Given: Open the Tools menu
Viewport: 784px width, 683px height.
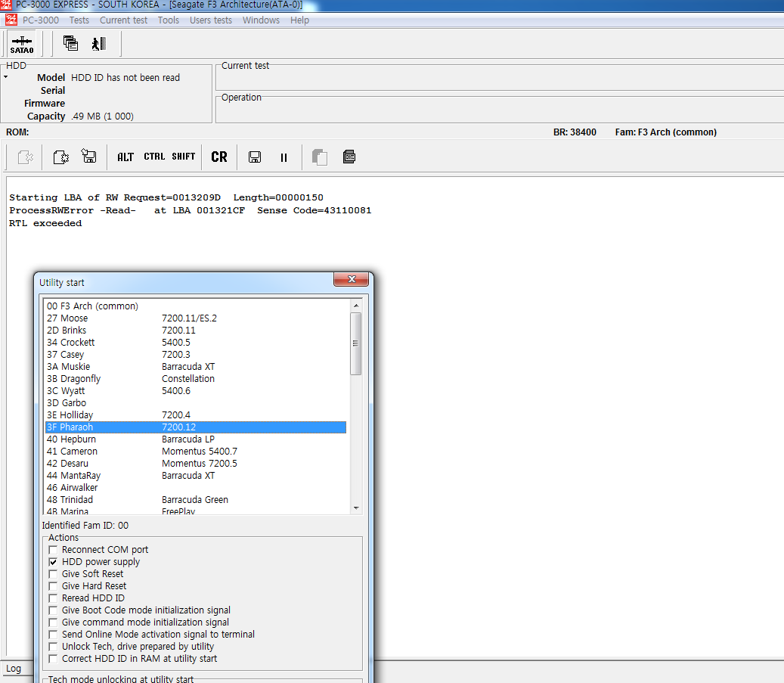Looking at the screenshot, I should 169,20.
